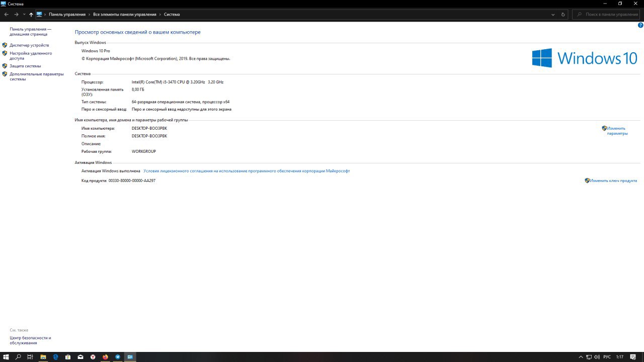Open Task View on the taskbar

click(30, 357)
